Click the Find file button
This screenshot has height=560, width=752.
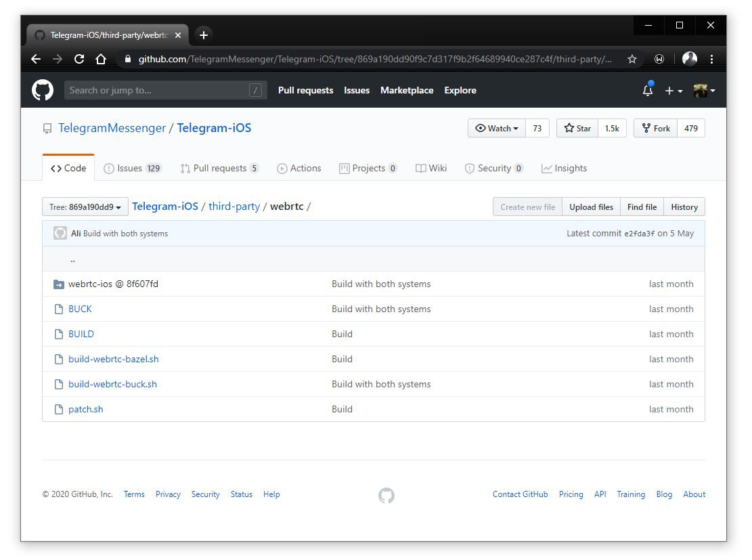(x=642, y=207)
